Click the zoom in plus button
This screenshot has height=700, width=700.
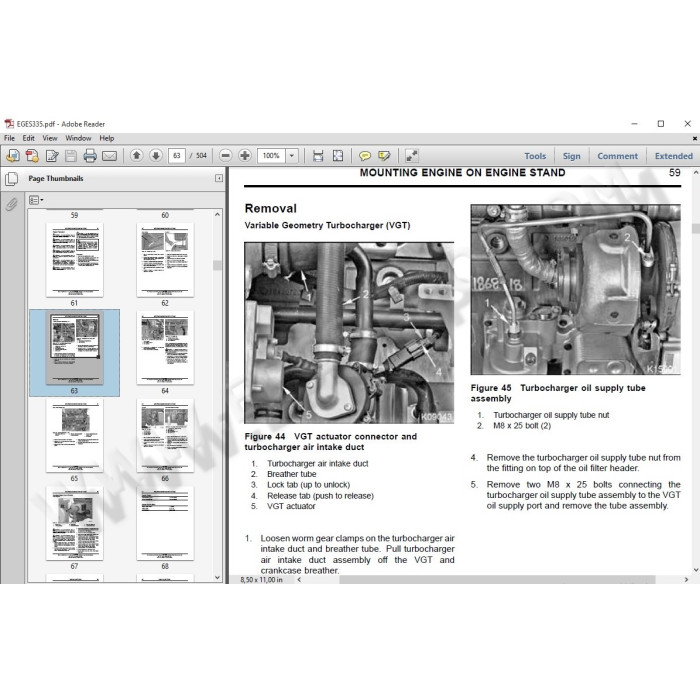[x=245, y=155]
